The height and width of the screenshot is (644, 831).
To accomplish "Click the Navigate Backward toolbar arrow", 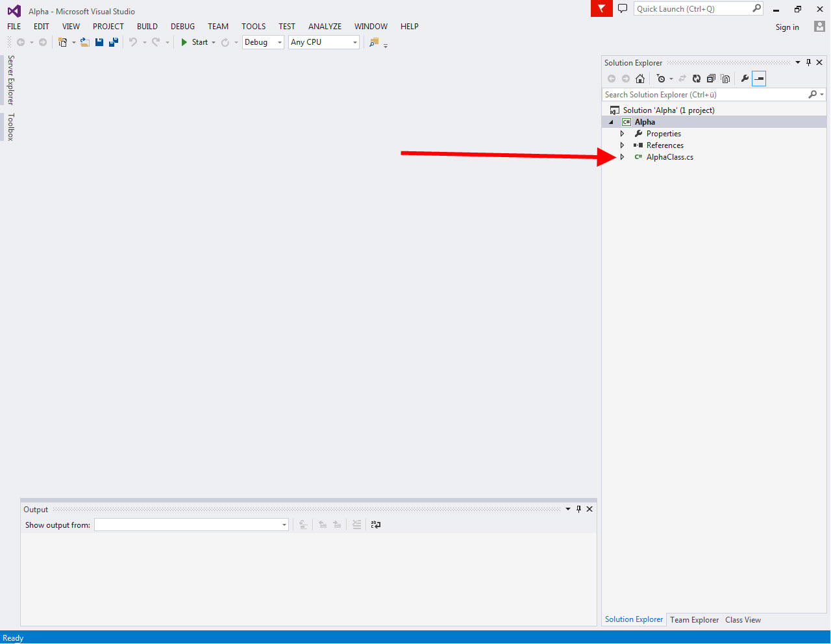I will [21, 42].
